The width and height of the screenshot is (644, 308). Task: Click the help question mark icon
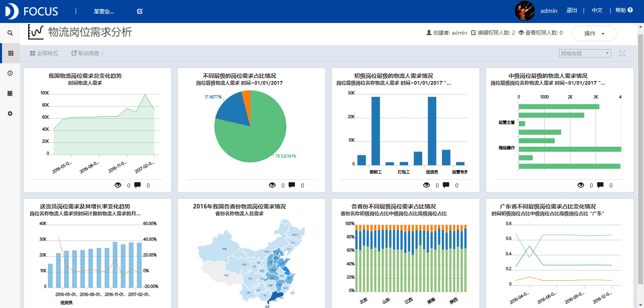tap(630, 10)
